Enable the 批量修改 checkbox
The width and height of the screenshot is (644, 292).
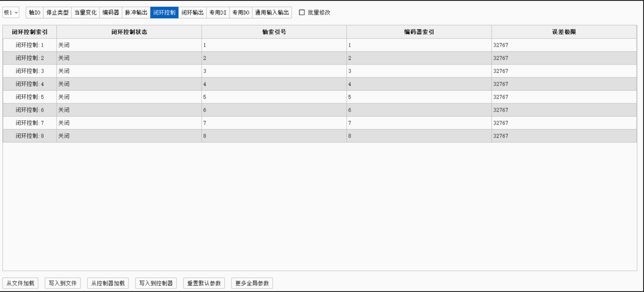(302, 13)
